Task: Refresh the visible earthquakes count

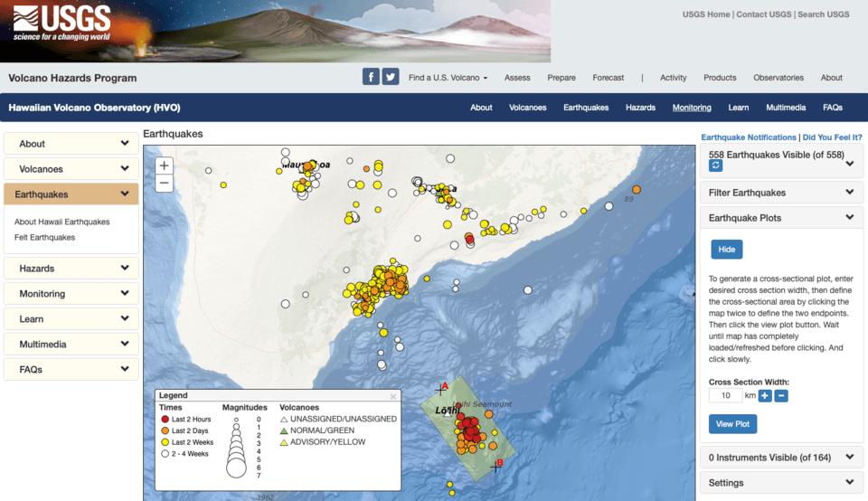Action: pyautogui.click(x=716, y=166)
